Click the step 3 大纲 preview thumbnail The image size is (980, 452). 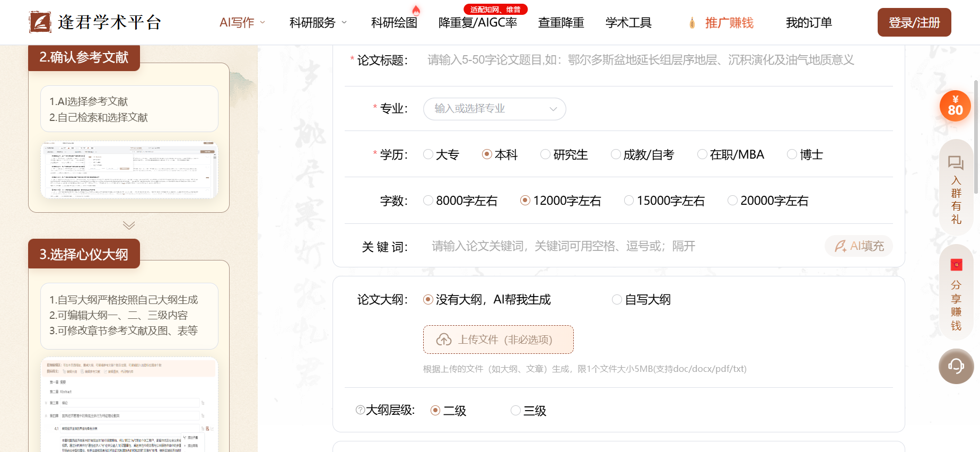point(129,405)
